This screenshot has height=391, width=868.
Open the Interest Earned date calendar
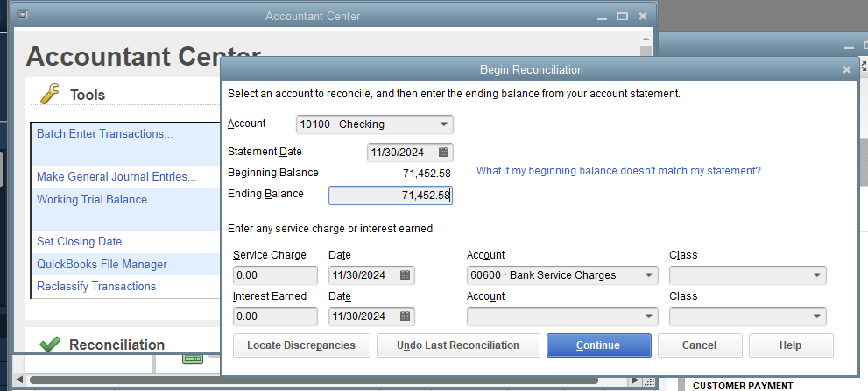[x=405, y=316]
